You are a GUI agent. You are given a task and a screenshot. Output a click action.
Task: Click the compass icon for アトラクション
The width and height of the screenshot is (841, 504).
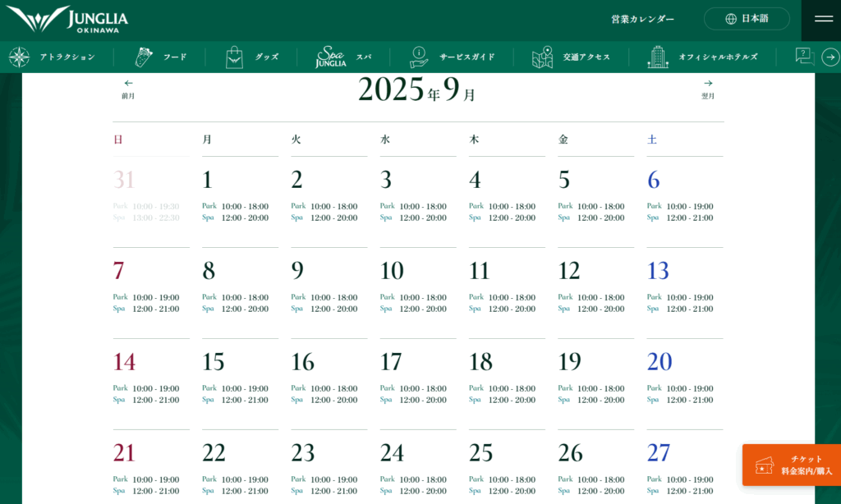[19, 57]
